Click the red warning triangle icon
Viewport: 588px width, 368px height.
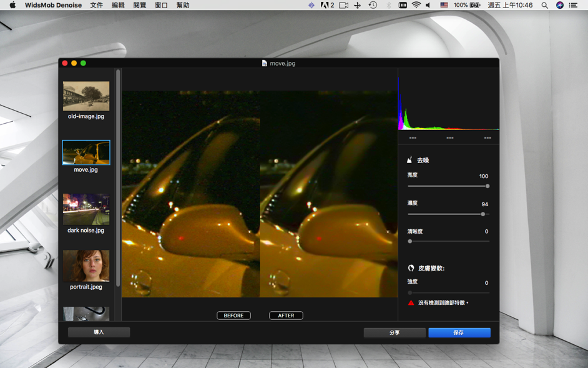coord(411,302)
